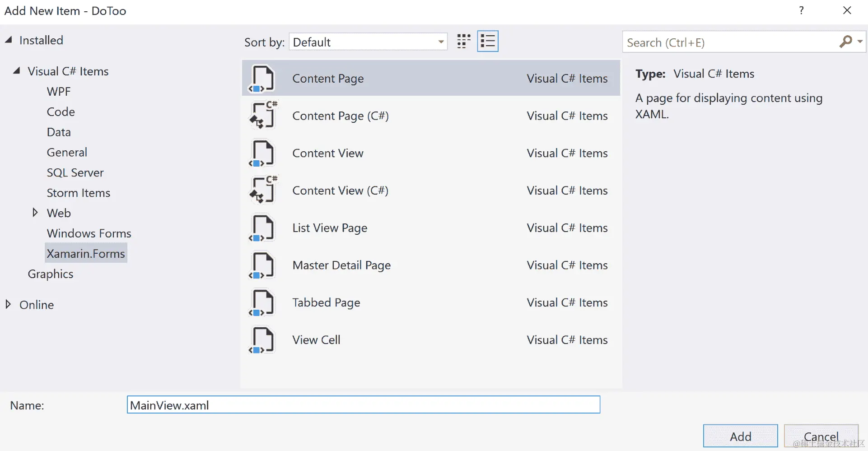This screenshot has width=868, height=451.
Task: Select the WPF category
Action: click(x=59, y=92)
